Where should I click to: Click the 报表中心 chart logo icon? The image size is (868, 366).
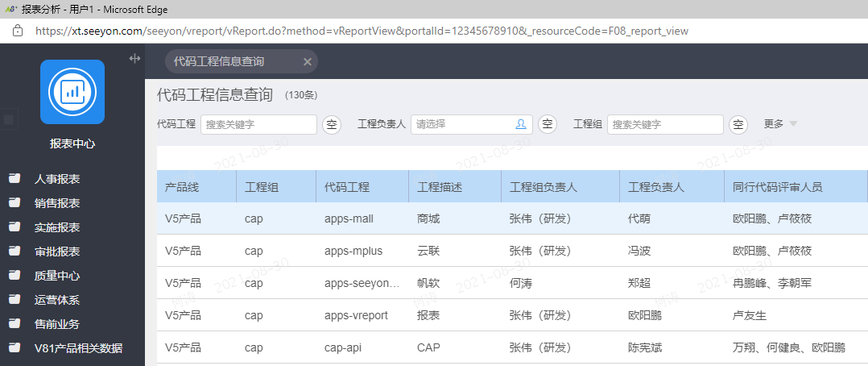pyautogui.click(x=72, y=92)
